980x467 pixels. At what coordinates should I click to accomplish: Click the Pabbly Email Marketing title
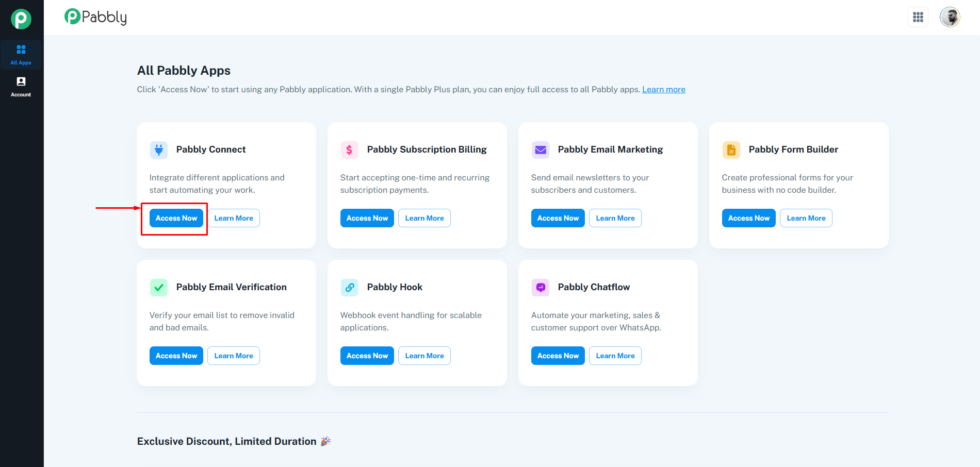click(x=611, y=149)
